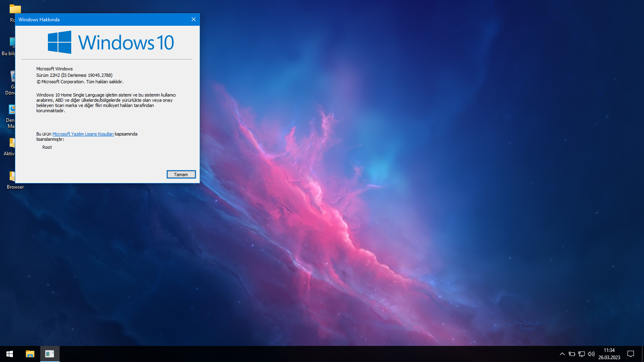Close the Windows Hakkında dialog
This screenshot has height=362, width=644.
[194, 19]
